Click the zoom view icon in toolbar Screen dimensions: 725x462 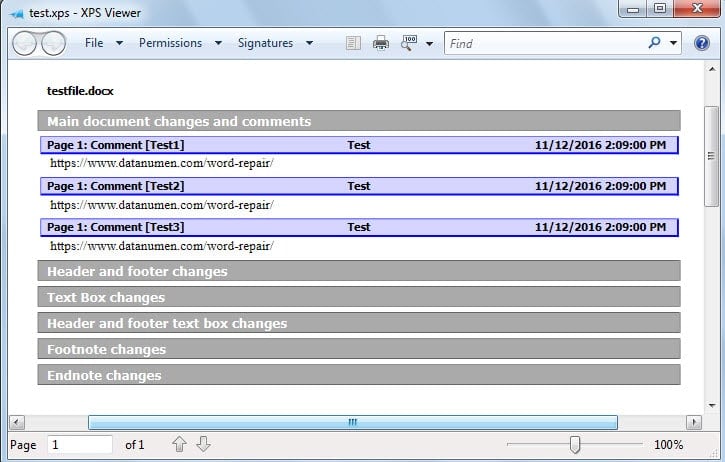409,43
